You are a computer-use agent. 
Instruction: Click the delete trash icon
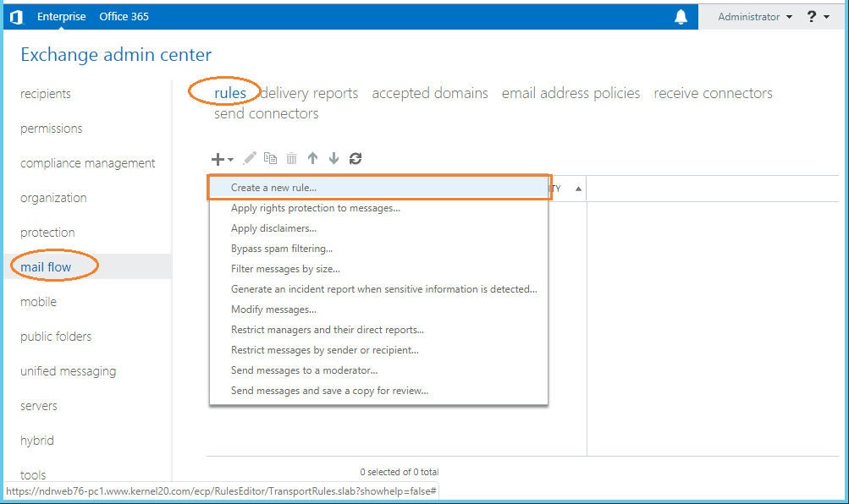pos(291,158)
